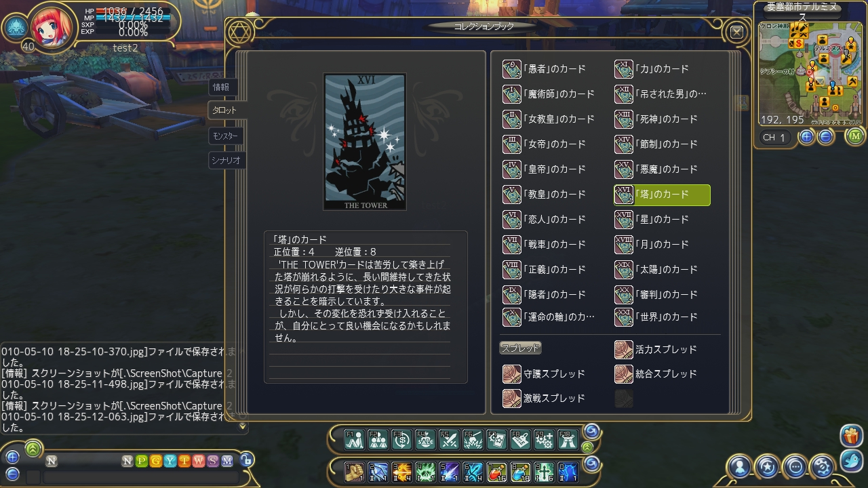Toggle the chat lock padlock icon
The image size is (868, 488).
pos(247,460)
